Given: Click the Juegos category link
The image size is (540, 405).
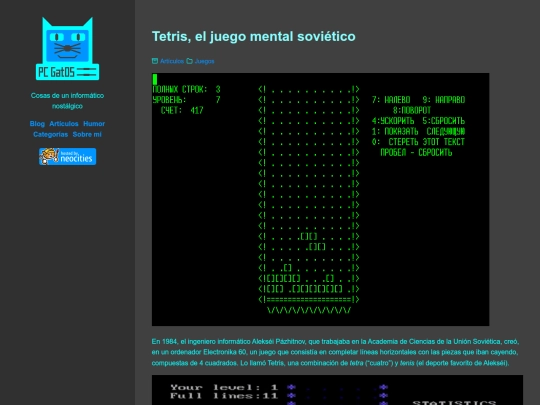Looking at the screenshot, I should 205,61.
